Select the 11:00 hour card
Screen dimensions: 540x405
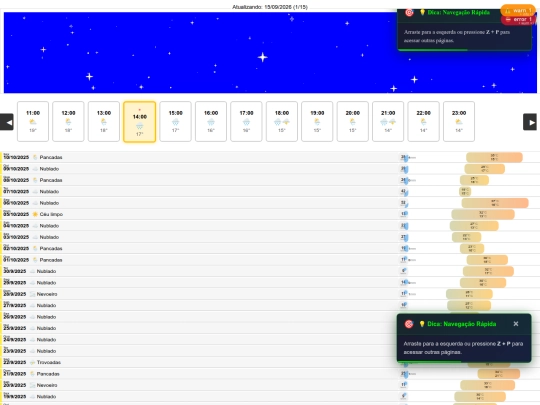point(33,122)
